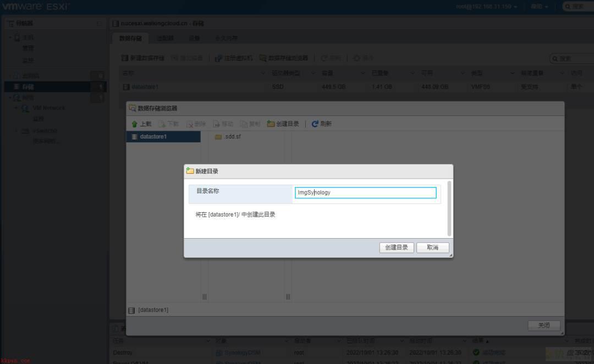
Task: Open the 容量 column dropdown arrow
Action: pos(362,73)
